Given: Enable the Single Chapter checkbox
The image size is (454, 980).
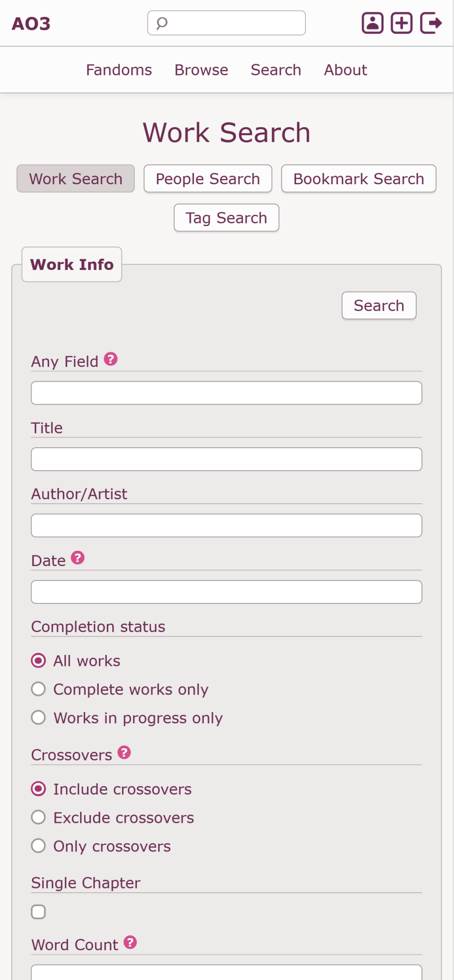Looking at the screenshot, I should pos(38,912).
